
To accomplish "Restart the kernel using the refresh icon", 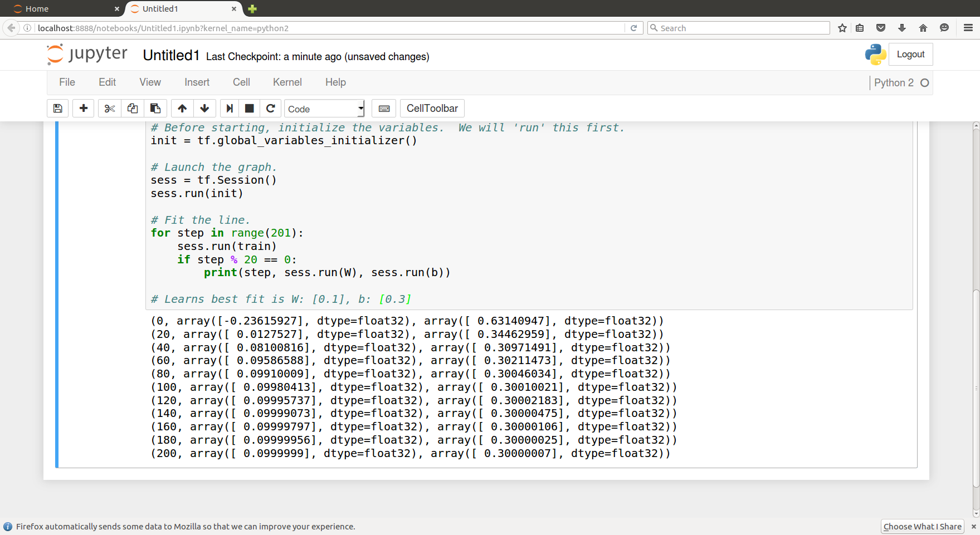I will [271, 108].
